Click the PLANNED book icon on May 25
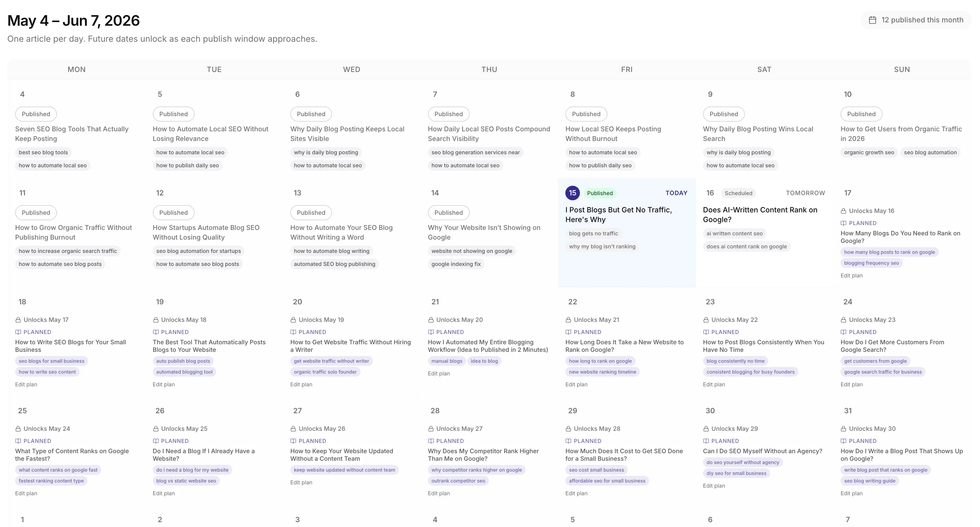 click(x=18, y=441)
